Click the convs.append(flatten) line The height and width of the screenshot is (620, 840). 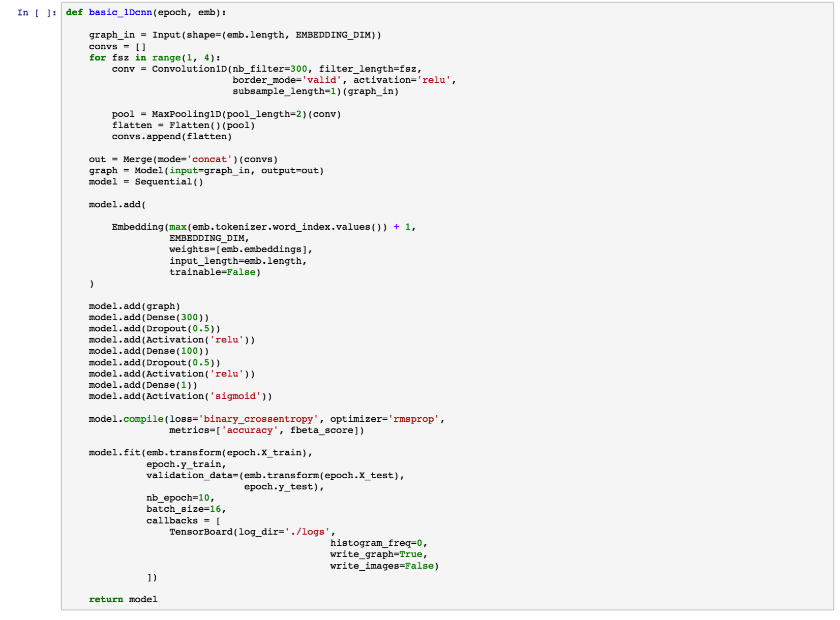coord(172,137)
